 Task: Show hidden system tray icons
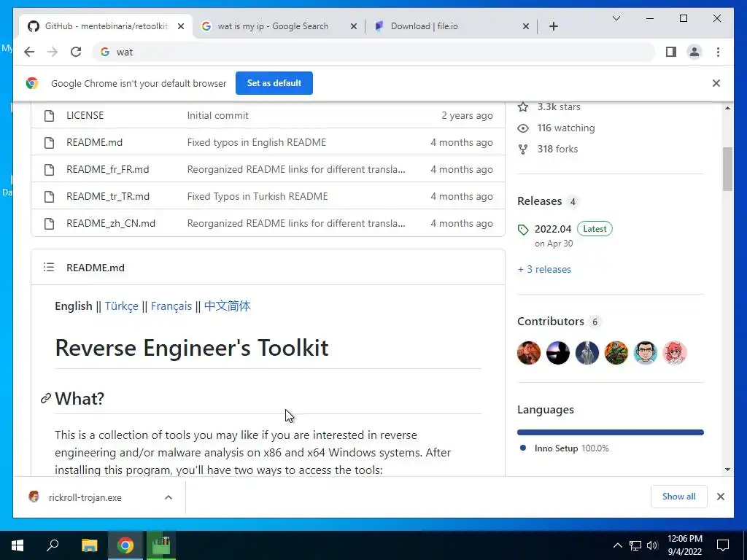[x=617, y=545]
